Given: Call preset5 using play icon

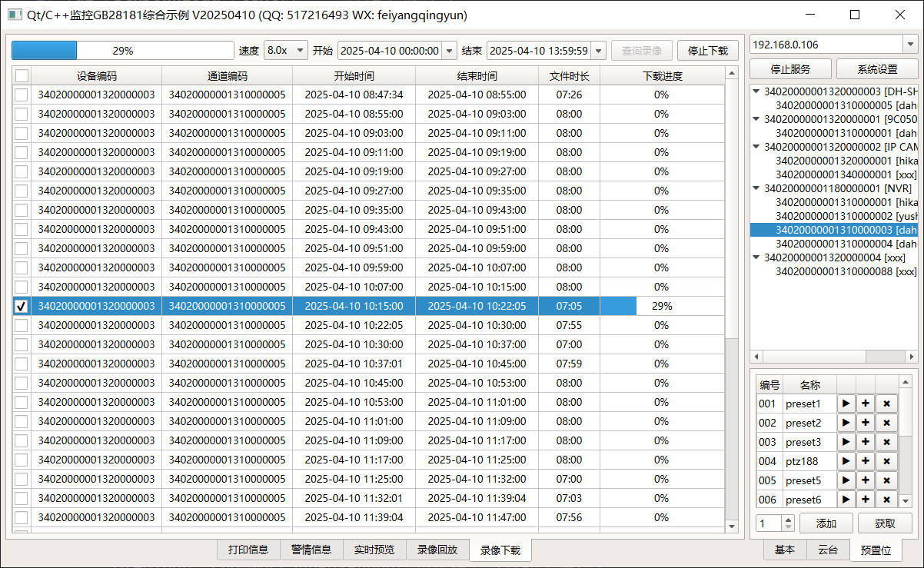Looking at the screenshot, I should pyautogui.click(x=846, y=480).
